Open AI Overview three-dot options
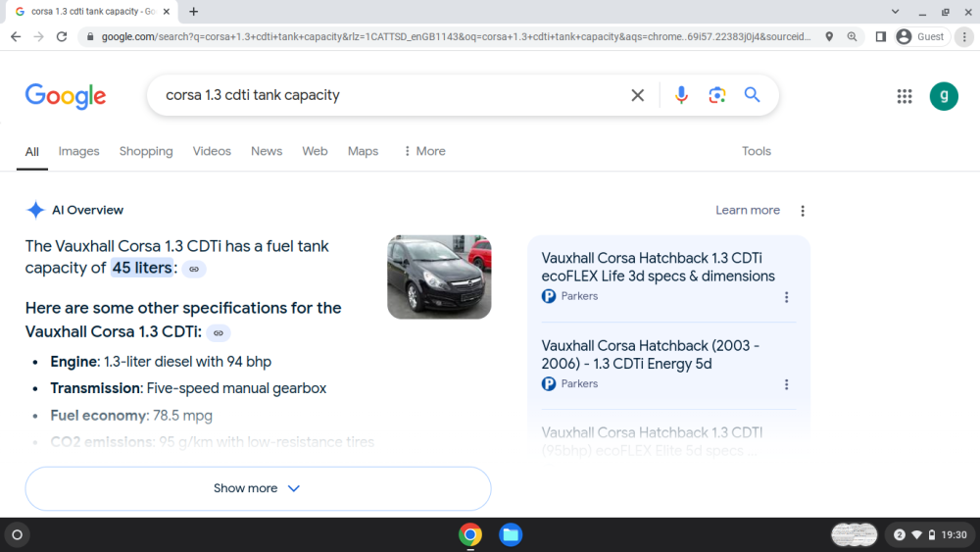Image resolution: width=980 pixels, height=552 pixels. (x=803, y=212)
